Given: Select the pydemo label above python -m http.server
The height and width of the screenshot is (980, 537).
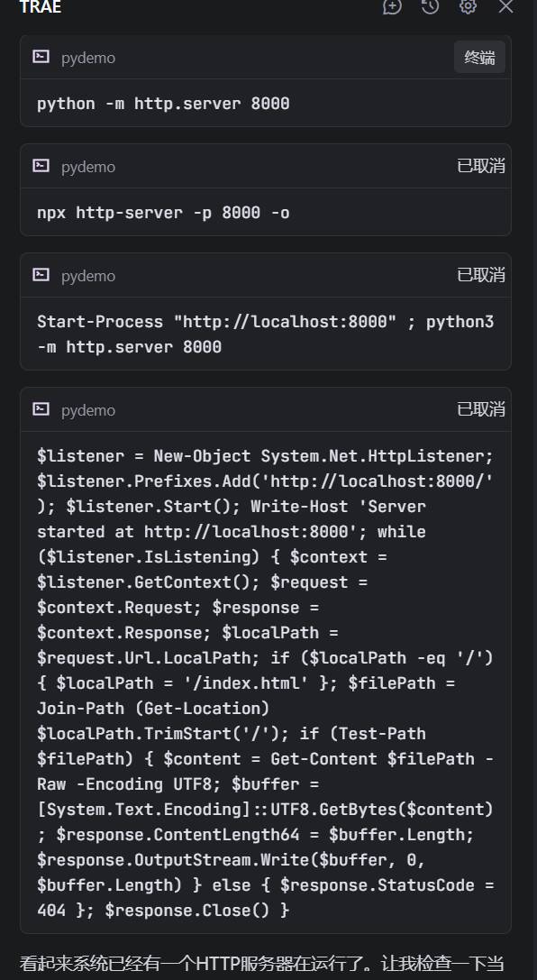Looking at the screenshot, I should pyautogui.click(x=88, y=58).
